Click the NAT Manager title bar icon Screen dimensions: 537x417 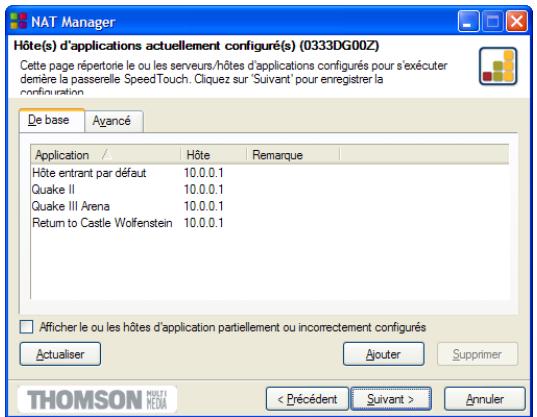click(18, 21)
